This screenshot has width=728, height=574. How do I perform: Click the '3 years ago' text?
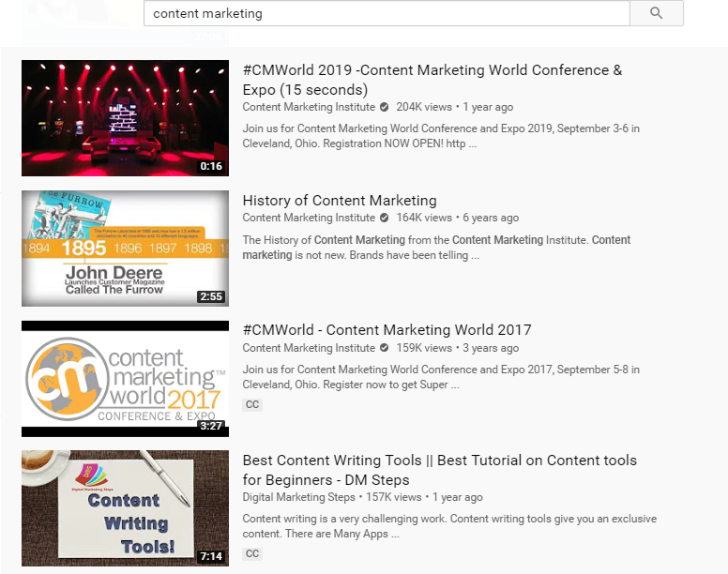[491, 348]
